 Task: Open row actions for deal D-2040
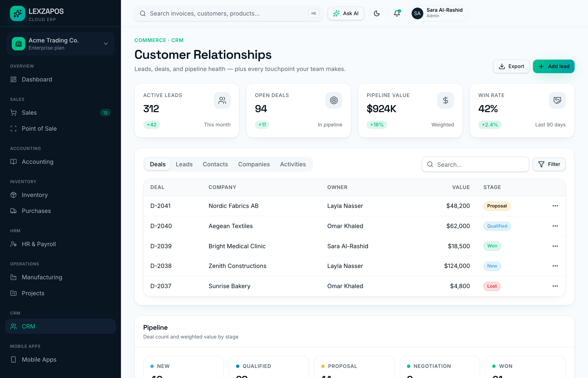(555, 226)
